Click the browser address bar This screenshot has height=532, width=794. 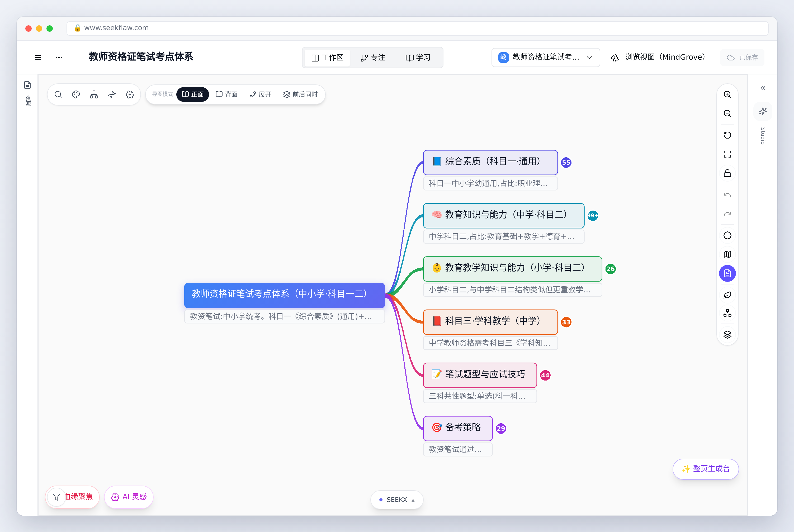point(417,28)
